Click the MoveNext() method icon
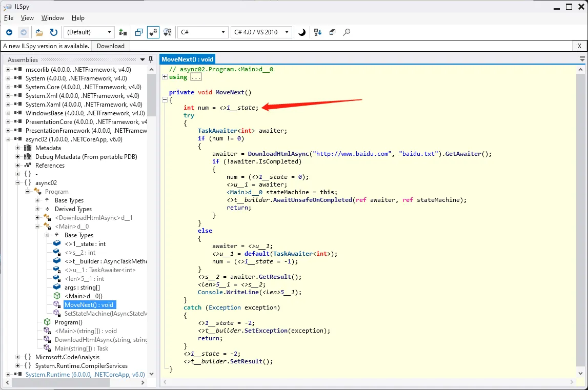 coord(57,304)
